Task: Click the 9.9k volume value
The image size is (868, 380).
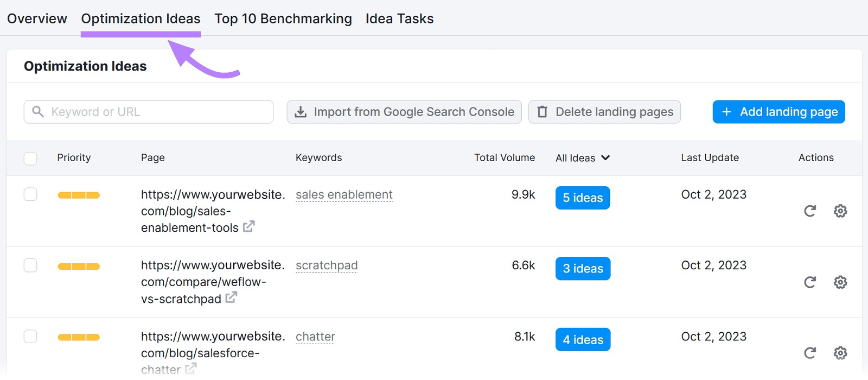Action: coord(523,194)
